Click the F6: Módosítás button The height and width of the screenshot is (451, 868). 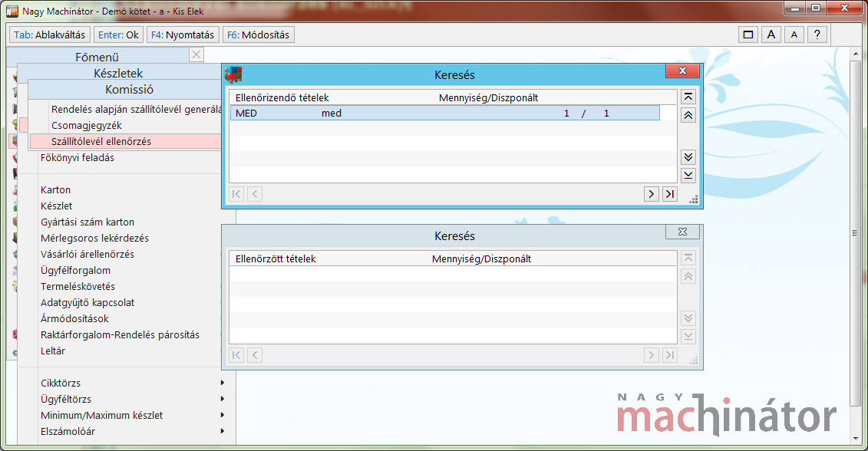coord(259,35)
